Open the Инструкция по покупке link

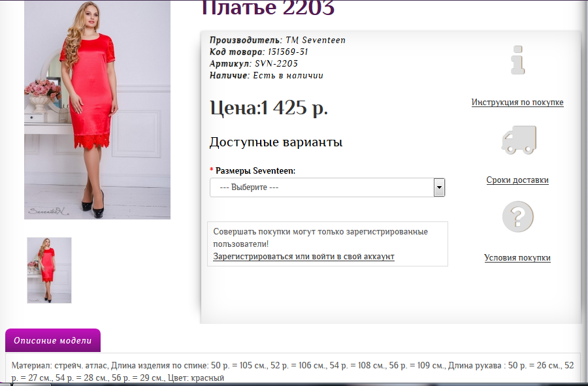[x=517, y=103]
